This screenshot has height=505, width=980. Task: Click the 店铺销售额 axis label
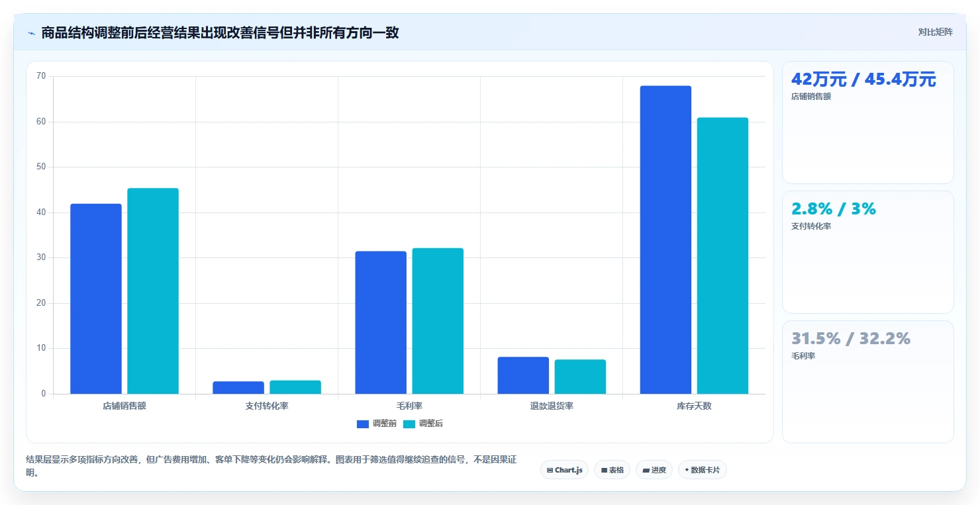(x=124, y=406)
